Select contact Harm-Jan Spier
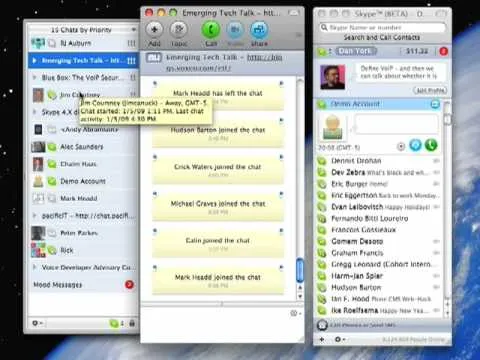The height and width of the screenshot is (360, 480). pyautogui.click(x=379, y=276)
